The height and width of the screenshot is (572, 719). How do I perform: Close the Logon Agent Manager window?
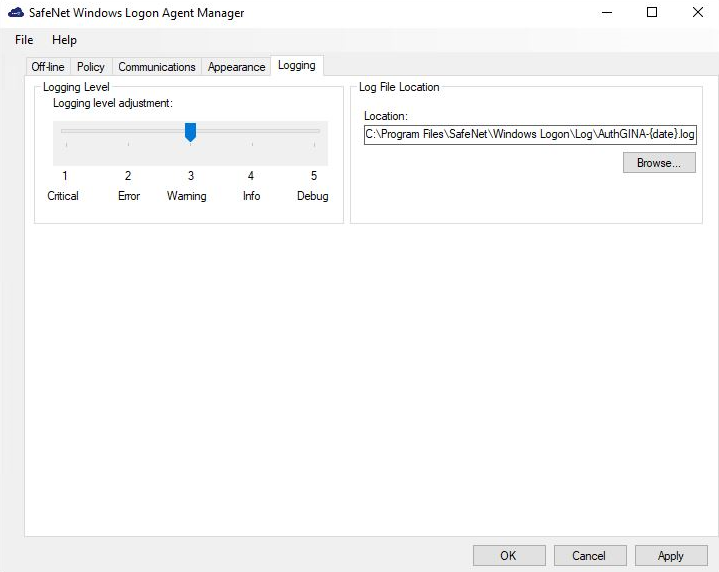(x=697, y=12)
